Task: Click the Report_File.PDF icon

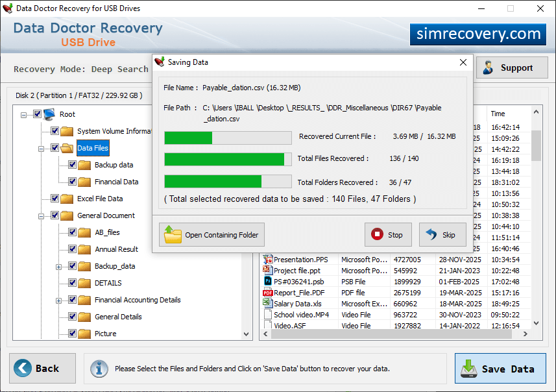Action: click(x=268, y=293)
